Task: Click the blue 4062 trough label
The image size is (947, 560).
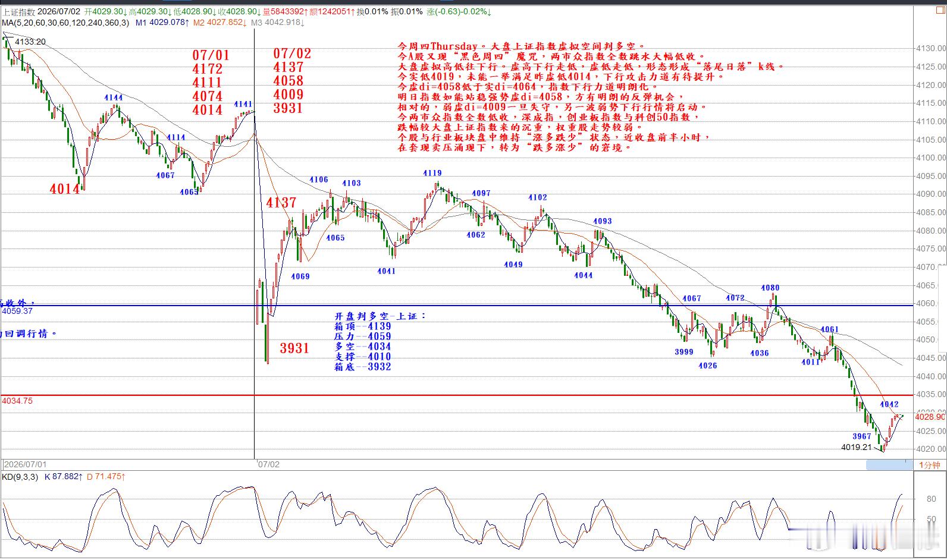Action: (x=476, y=235)
